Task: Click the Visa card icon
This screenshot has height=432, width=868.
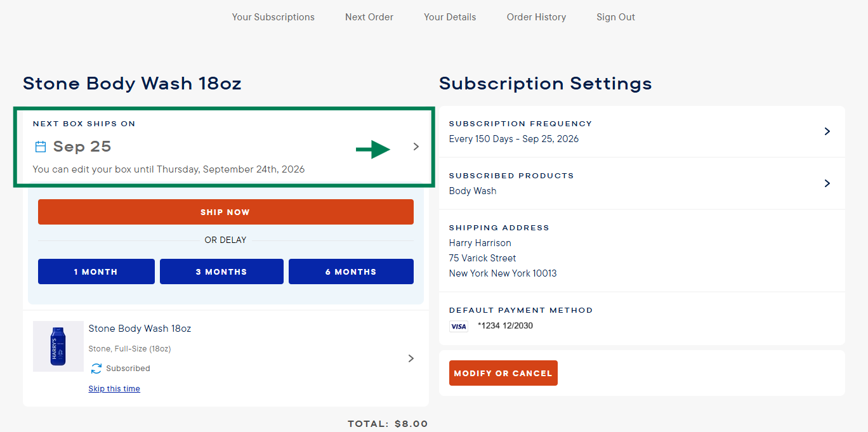Action: tap(458, 327)
